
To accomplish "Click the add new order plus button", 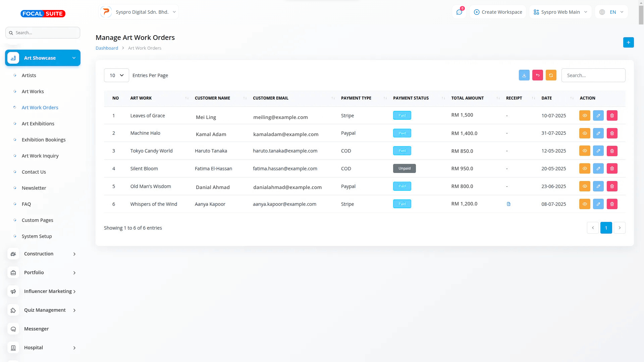I will click(x=628, y=43).
